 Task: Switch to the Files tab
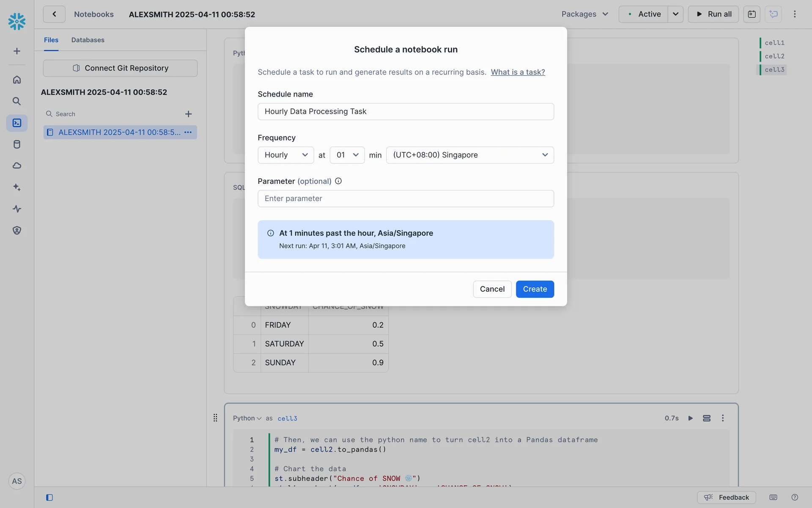51,40
